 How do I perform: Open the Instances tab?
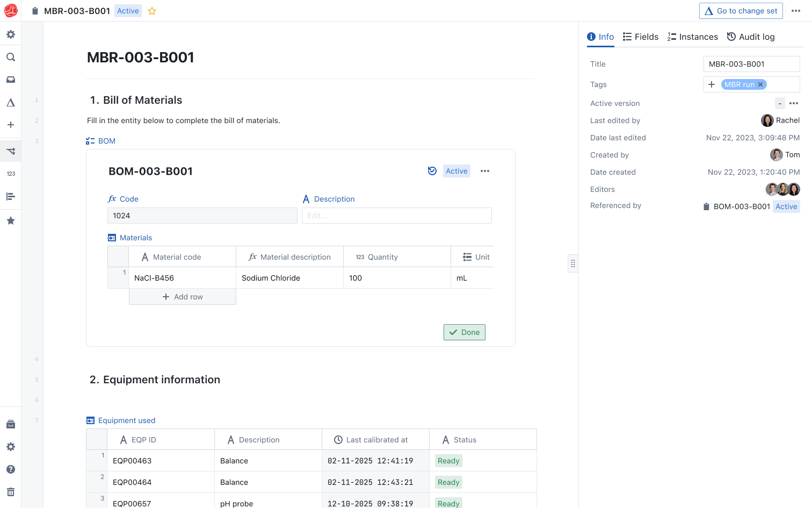692,37
